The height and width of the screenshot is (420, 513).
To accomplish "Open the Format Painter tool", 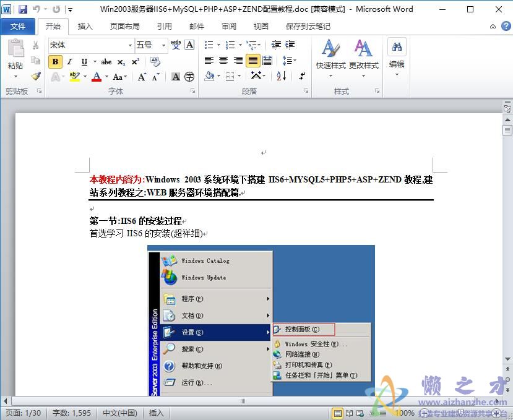I will (x=35, y=75).
